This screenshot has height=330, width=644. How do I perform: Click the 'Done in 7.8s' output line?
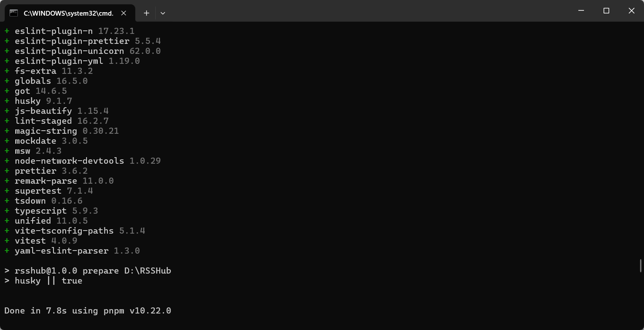click(87, 310)
